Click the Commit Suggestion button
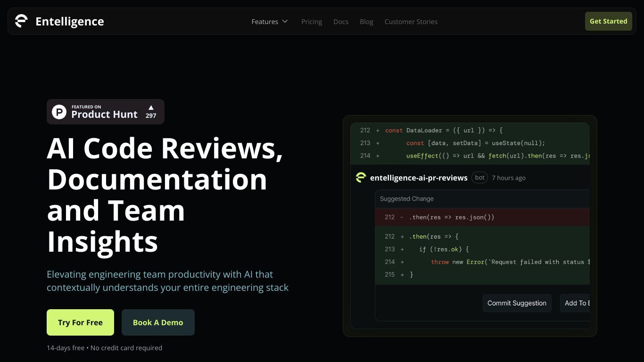This screenshot has width=644, height=362. (x=517, y=303)
